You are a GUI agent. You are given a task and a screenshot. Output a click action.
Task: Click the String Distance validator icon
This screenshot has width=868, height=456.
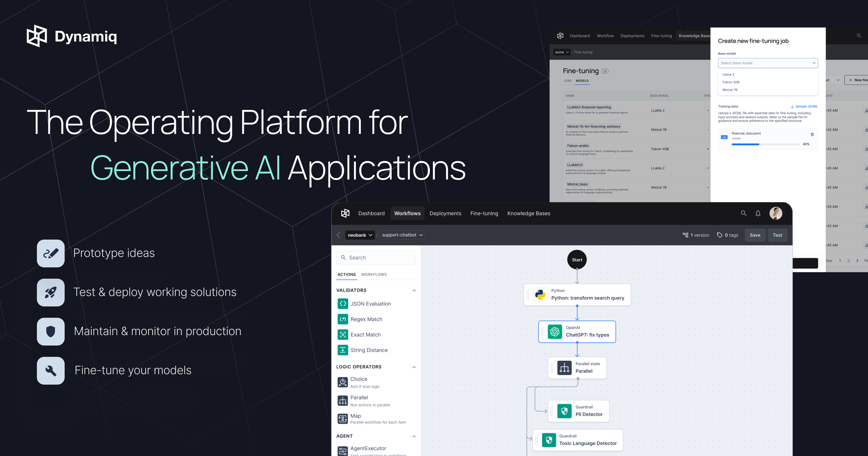coord(343,350)
